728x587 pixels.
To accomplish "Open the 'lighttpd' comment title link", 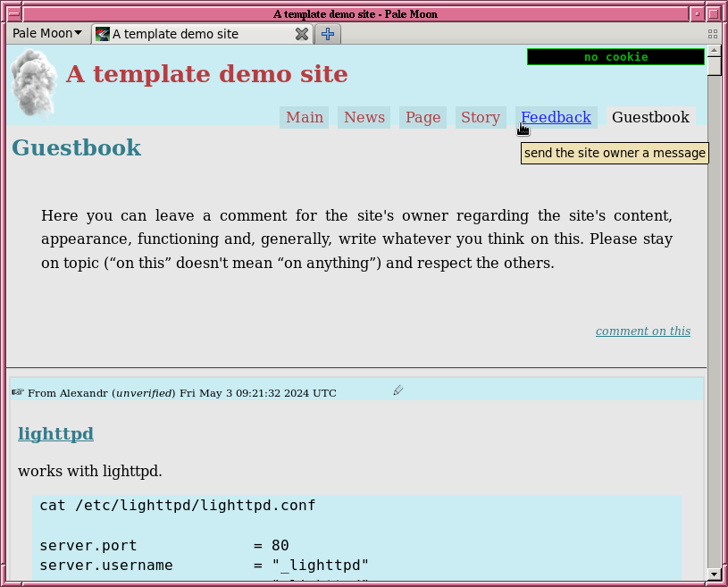I will tap(55, 434).
